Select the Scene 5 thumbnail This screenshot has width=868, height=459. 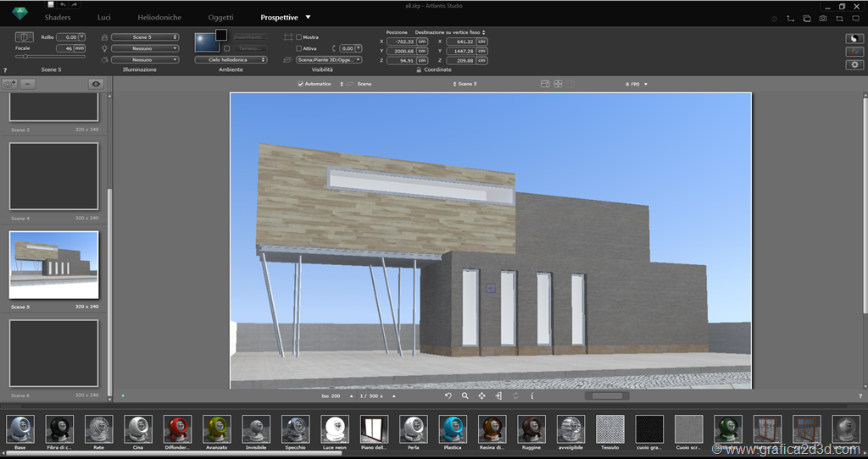point(53,264)
